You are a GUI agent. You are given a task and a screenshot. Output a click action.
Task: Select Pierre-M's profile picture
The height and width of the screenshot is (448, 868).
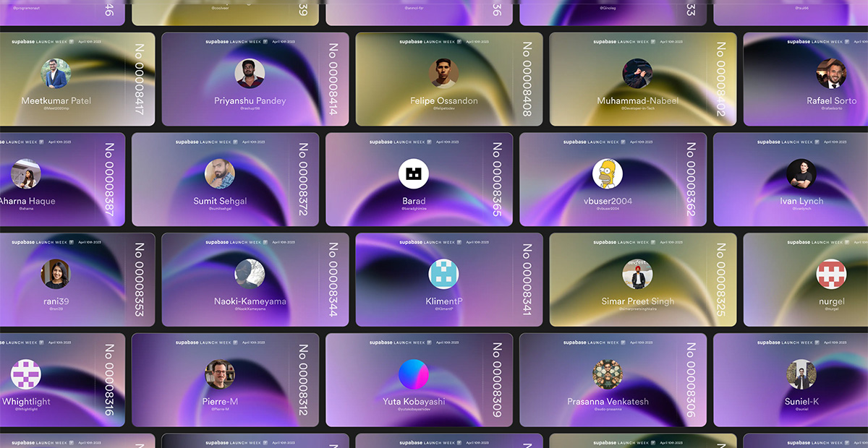pos(220,374)
